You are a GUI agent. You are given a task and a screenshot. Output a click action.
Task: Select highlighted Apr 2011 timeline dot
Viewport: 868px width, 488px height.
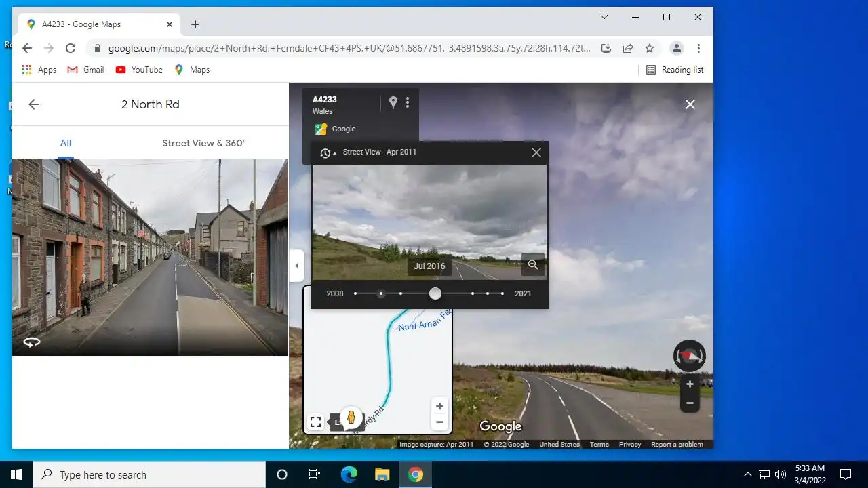click(381, 293)
